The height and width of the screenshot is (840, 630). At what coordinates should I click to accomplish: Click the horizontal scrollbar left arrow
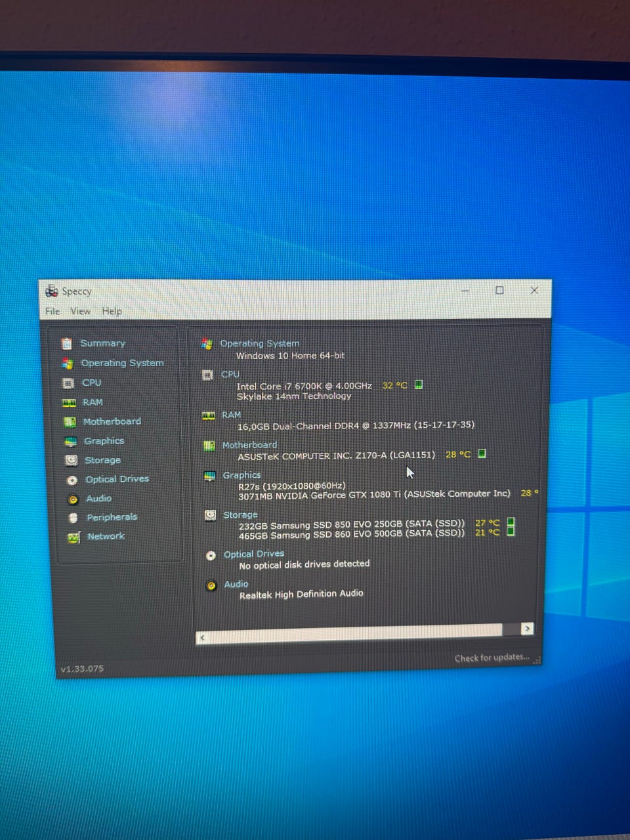click(x=202, y=637)
